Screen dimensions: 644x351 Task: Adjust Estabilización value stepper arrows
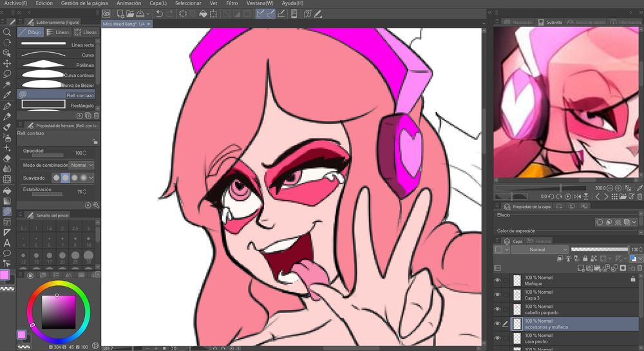[84, 192]
